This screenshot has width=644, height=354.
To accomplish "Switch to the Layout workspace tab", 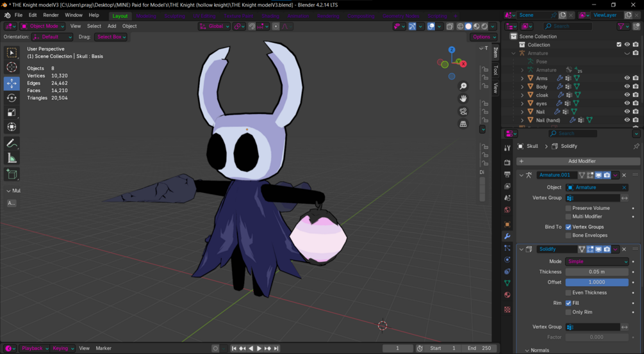I will pyautogui.click(x=120, y=16).
